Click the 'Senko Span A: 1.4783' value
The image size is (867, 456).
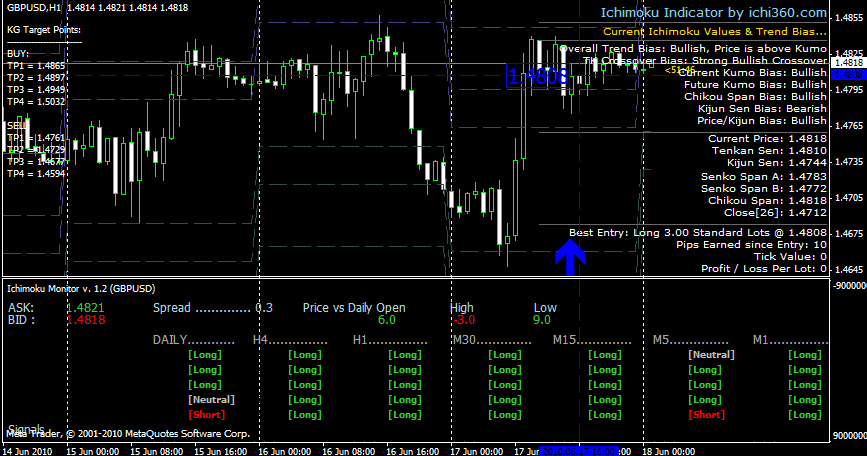764,177
